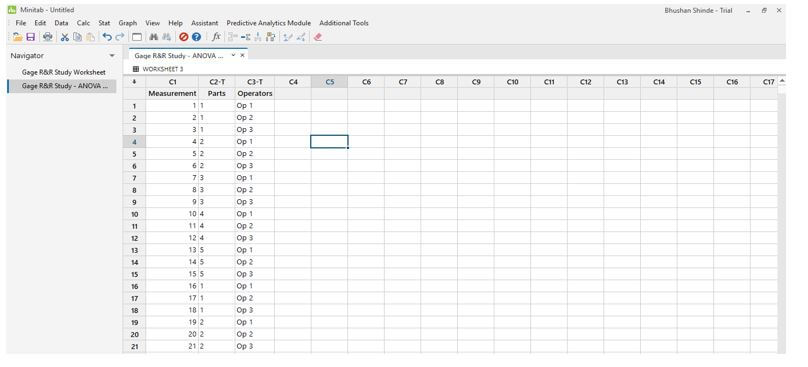This screenshot has width=808, height=367.
Task: Close the Gage R&R Study ANOVA tab
Action: tap(242, 55)
